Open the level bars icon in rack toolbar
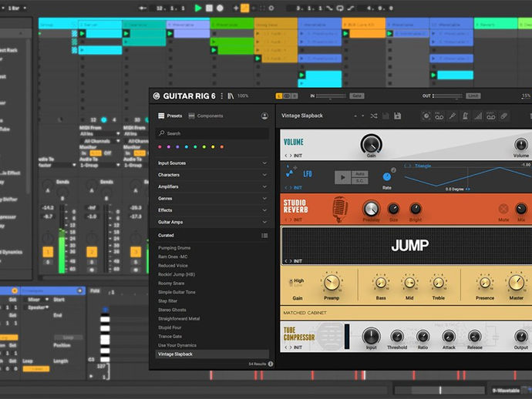This screenshot has width=532, height=399. 478,116
